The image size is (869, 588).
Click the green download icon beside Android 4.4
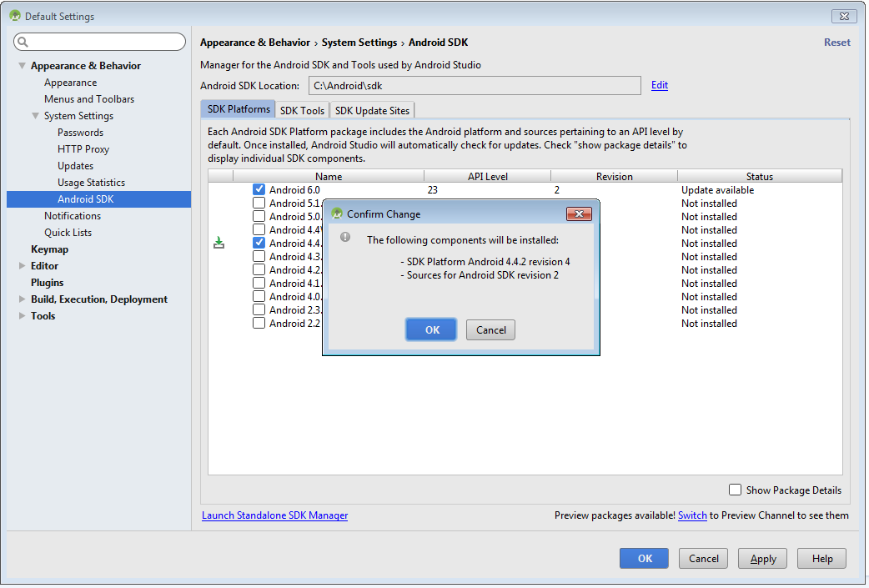[x=219, y=243]
